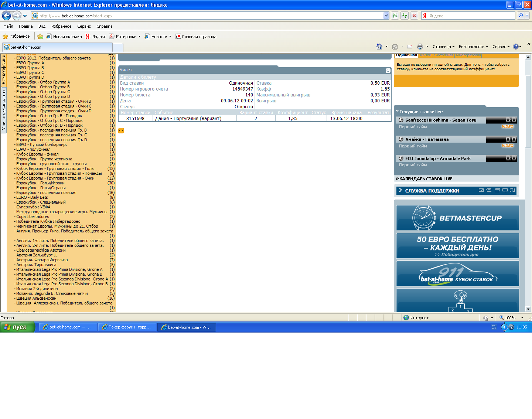Expand the address bar history dropdown
The height and width of the screenshot is (419, 532).
[x=386, y=16]
